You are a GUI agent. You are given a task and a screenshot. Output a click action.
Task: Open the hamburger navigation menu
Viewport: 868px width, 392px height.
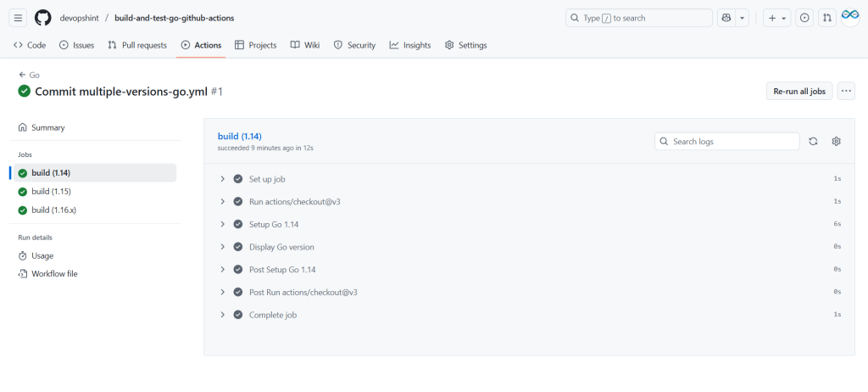19,18
